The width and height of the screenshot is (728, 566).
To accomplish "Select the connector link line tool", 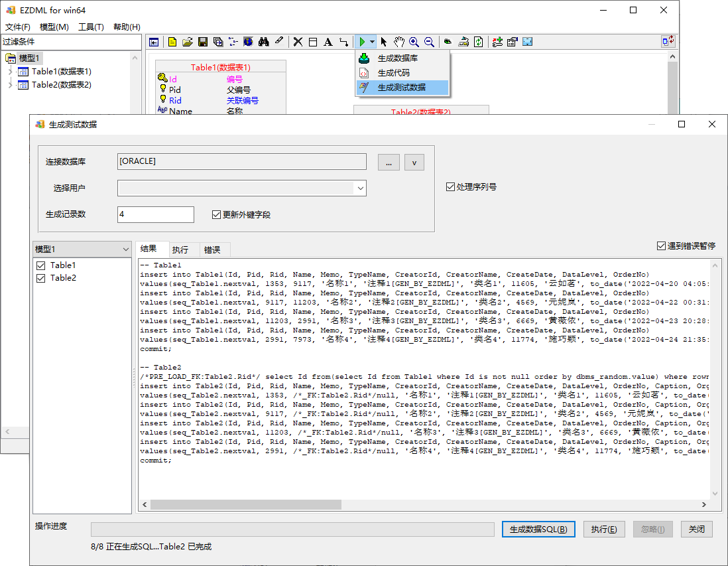I will (343, 42).
